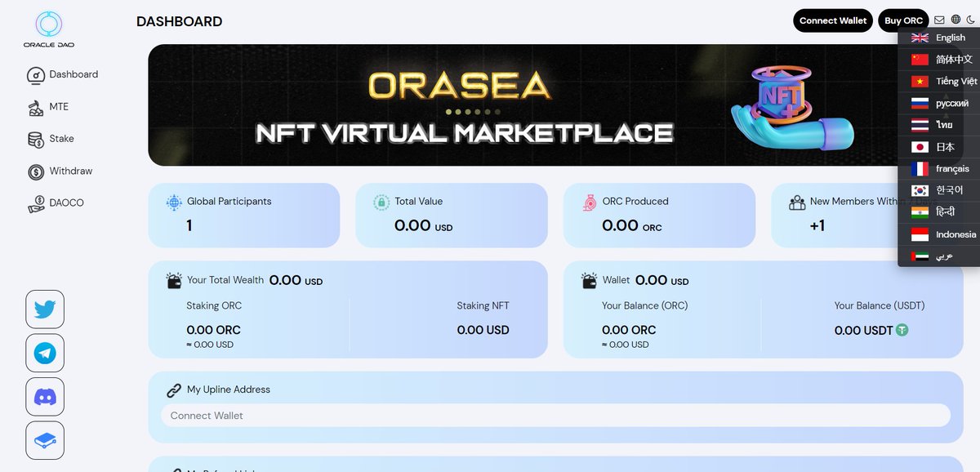980x472 pixels.
Task: Click the Your Balance (USDT) label
Action: pyautogui.click(x=880, y=305)
